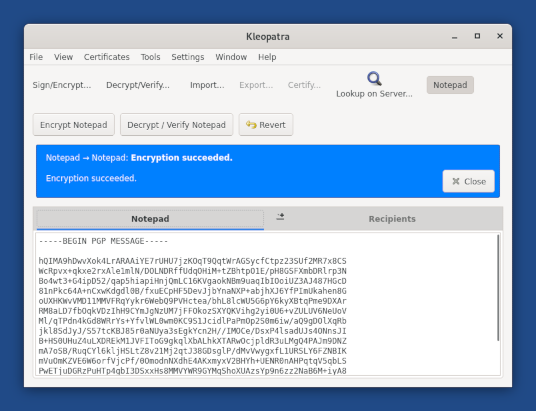This screenshot has width=536, height=411.
Task: Click the Decrypt / Verify Notepad button
Action: pyautogui.click(x=176, y=125)
